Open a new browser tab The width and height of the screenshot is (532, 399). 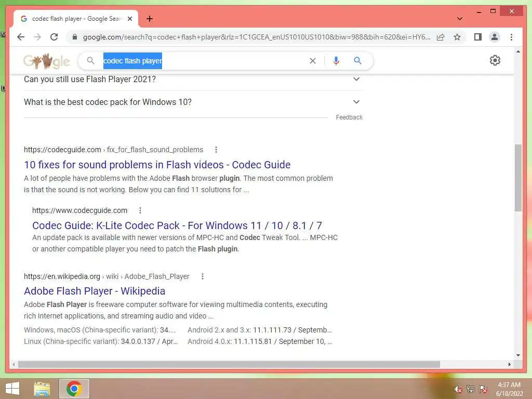[x=149, y=19]
